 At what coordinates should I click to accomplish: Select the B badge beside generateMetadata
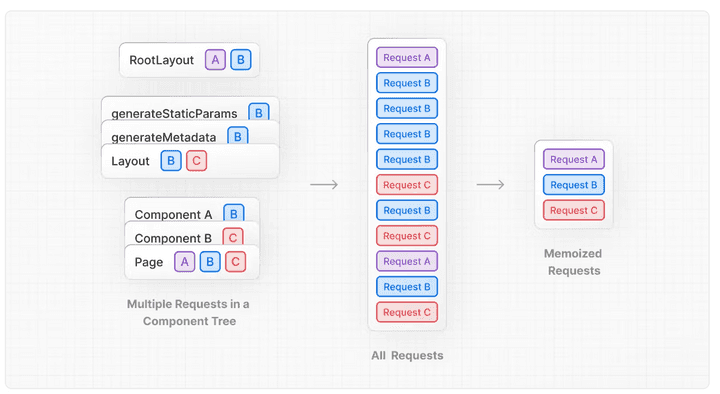[x=238, y=136]
